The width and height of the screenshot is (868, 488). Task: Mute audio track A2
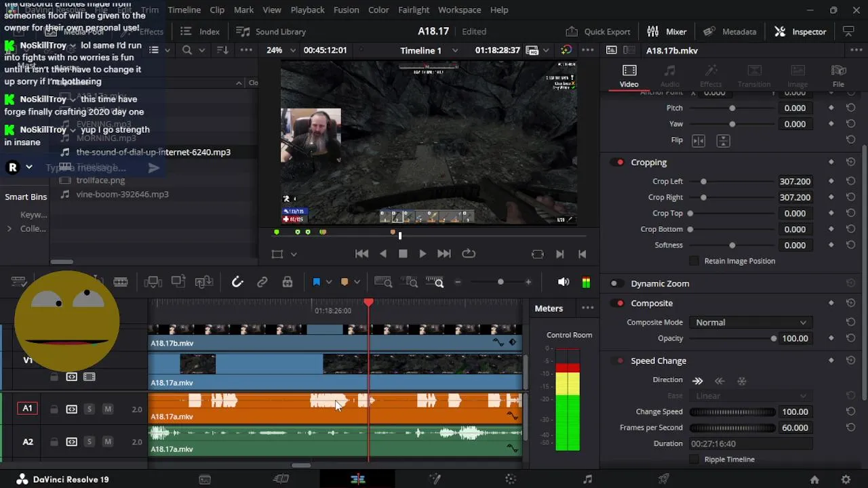[x=107, y=442]
